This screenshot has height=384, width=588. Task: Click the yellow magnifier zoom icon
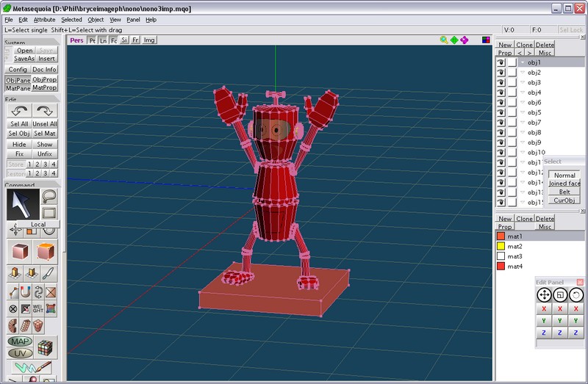coord(444,40)
